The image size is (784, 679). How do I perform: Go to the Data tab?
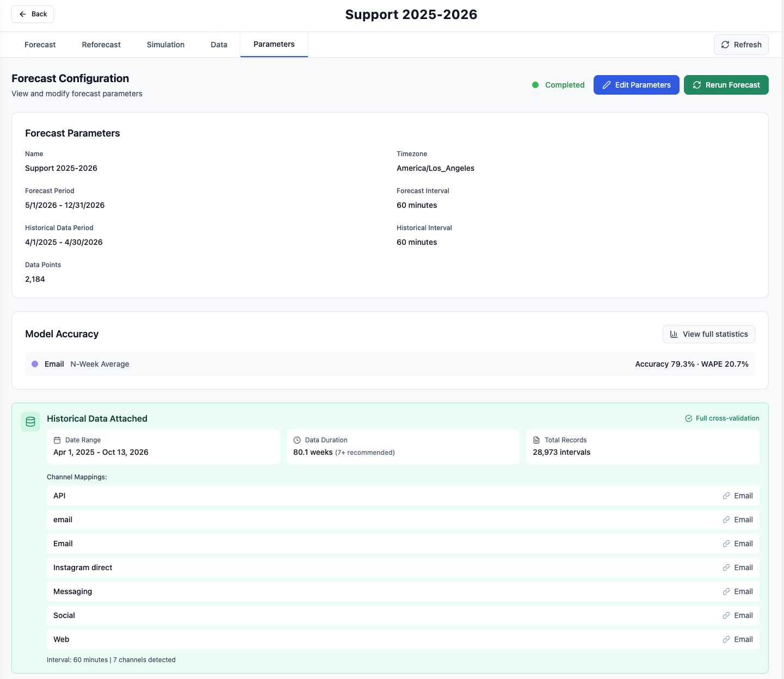219,45
